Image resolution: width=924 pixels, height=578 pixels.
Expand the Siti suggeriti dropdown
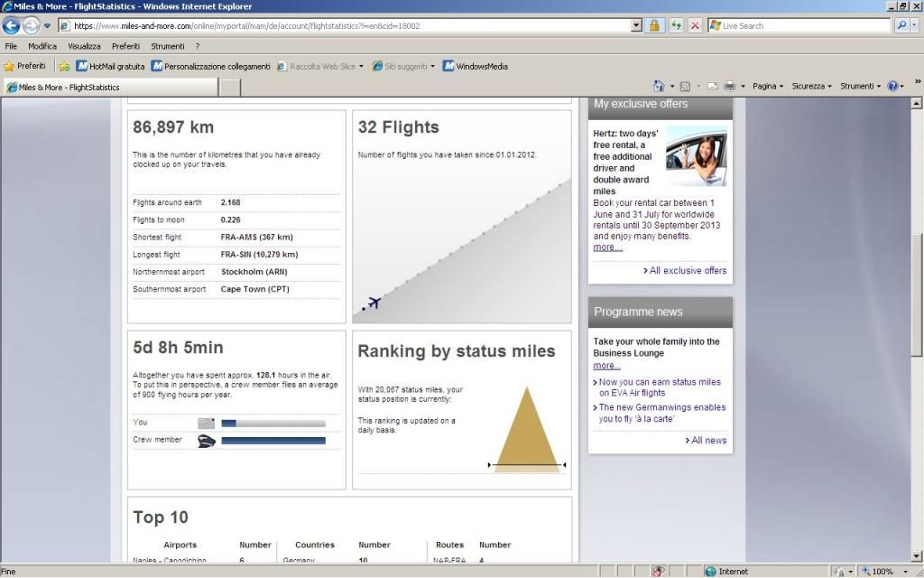[x=432, y=67]
